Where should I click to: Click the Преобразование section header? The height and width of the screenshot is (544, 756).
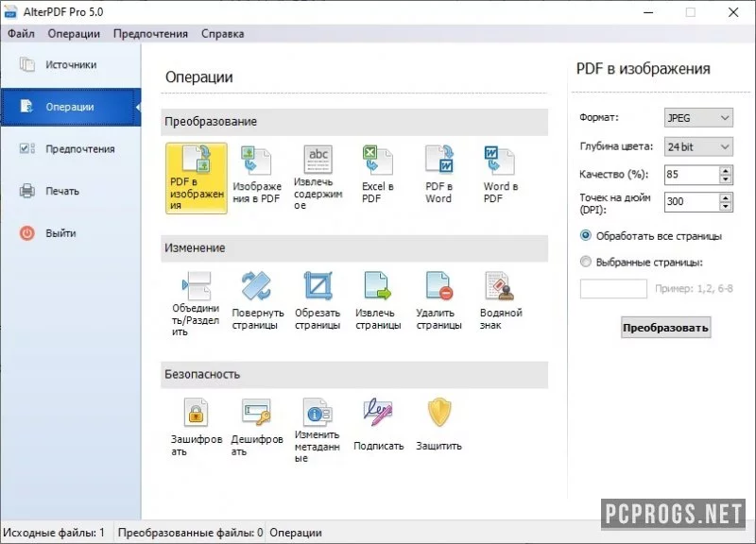coord(354,122)
